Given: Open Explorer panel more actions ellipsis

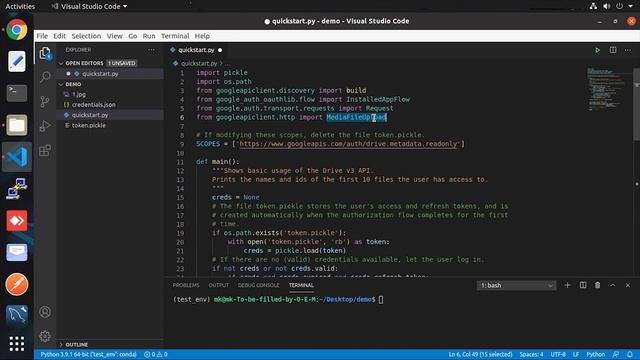Looking at the screenshot, I should (151, 50).
